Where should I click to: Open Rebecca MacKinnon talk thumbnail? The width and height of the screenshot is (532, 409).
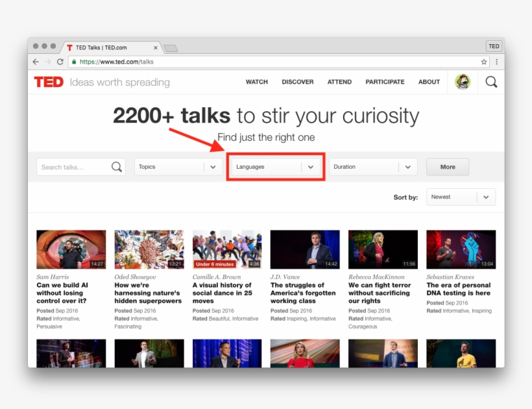pos(383,249)
